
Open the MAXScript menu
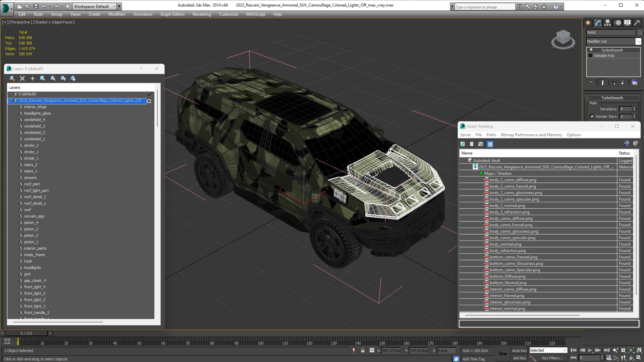coord(255,14)
